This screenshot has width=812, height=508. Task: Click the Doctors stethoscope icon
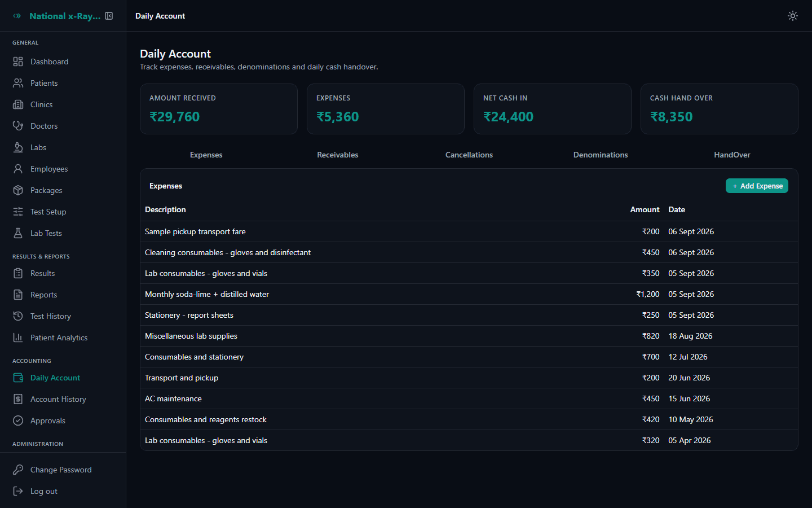pyautogui.click(x=18, y=126)
